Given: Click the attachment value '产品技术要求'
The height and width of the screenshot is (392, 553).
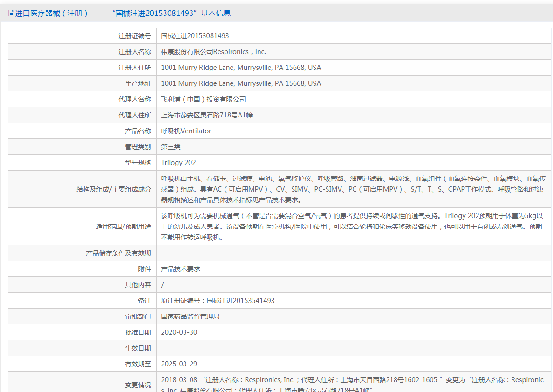Looking at the screenshot, I should pyautogui.click(x=181, y=269).
